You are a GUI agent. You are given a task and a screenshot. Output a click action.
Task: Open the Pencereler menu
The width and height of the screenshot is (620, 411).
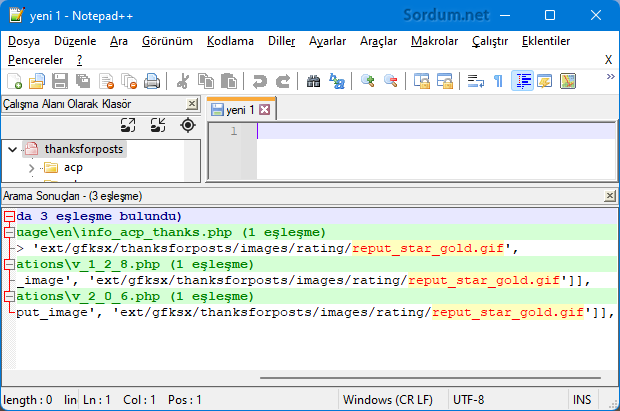(x=36, y=60)
